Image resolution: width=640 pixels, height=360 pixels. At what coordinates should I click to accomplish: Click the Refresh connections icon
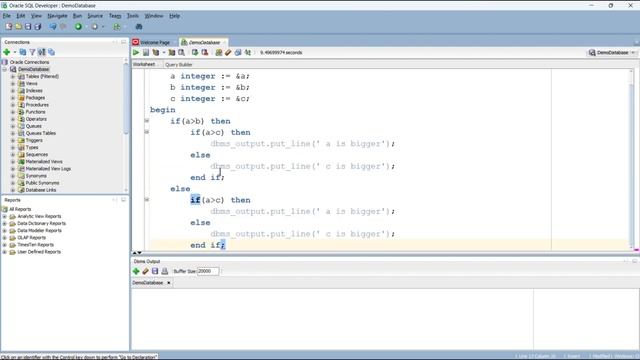point(23,52)
